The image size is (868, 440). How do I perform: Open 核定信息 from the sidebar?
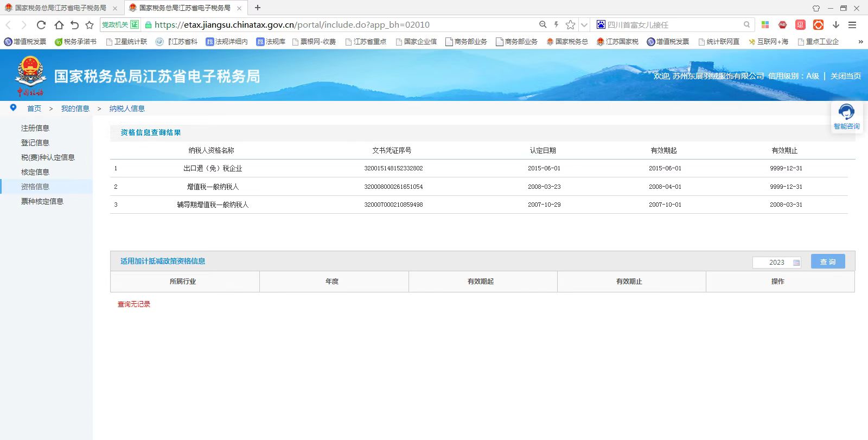click(x=35, y=172)
